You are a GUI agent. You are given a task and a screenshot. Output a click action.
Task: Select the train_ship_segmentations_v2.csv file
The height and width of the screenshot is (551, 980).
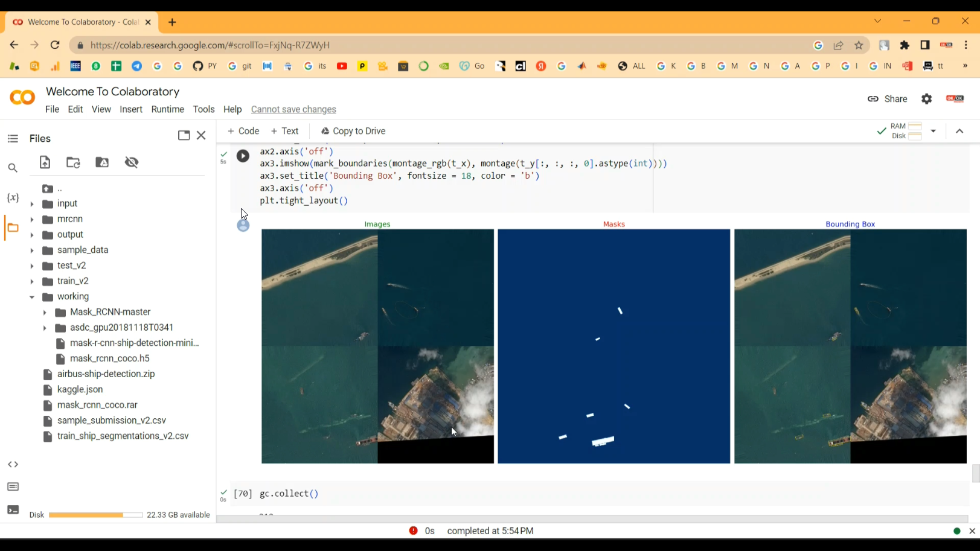pos(123,436)
